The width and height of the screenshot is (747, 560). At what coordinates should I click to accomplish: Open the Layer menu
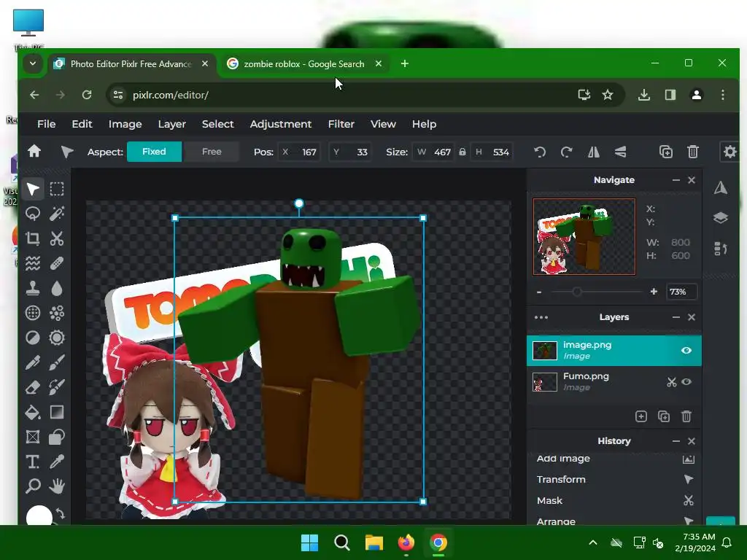171,124
